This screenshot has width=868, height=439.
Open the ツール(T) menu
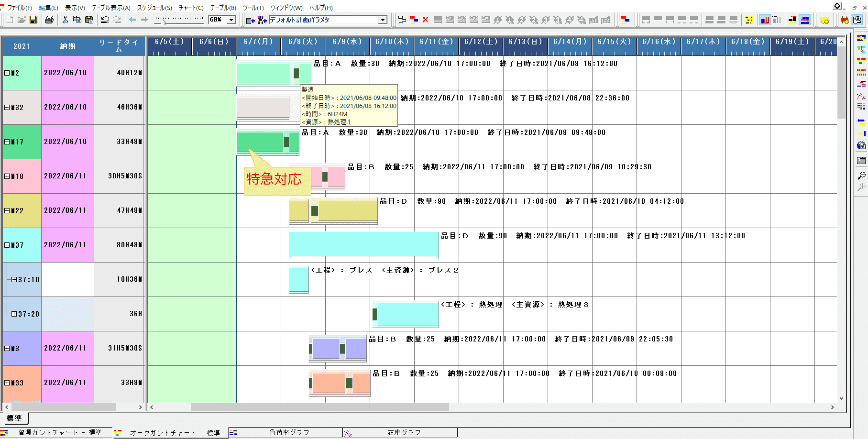pos(253,8)
